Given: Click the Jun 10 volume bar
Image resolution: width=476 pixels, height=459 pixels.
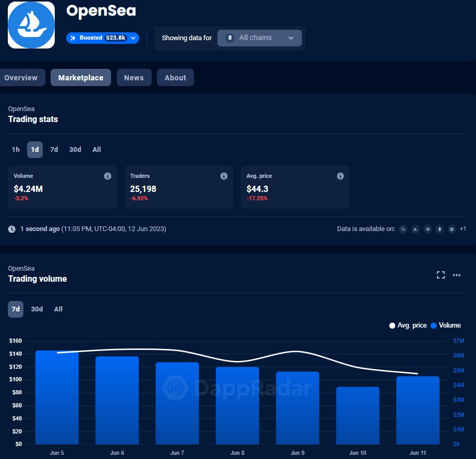Looking at the screenshot, I should [x=358, y=415].
